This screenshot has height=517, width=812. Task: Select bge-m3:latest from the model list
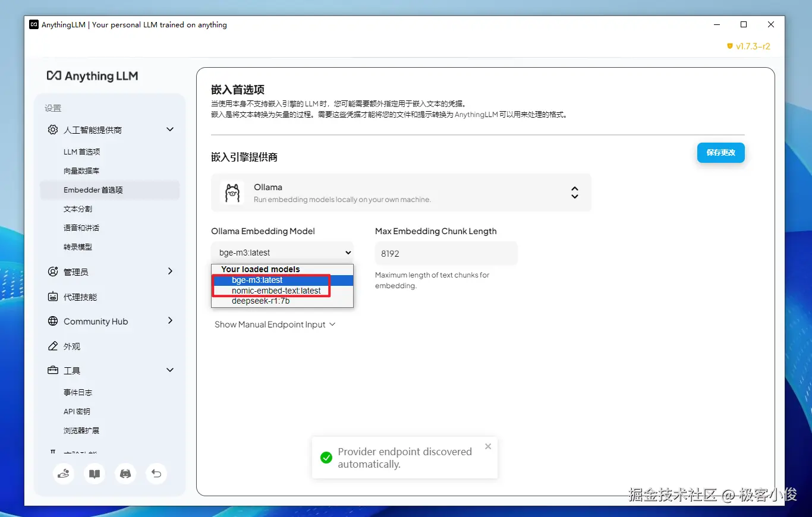[x=282, y=280]
